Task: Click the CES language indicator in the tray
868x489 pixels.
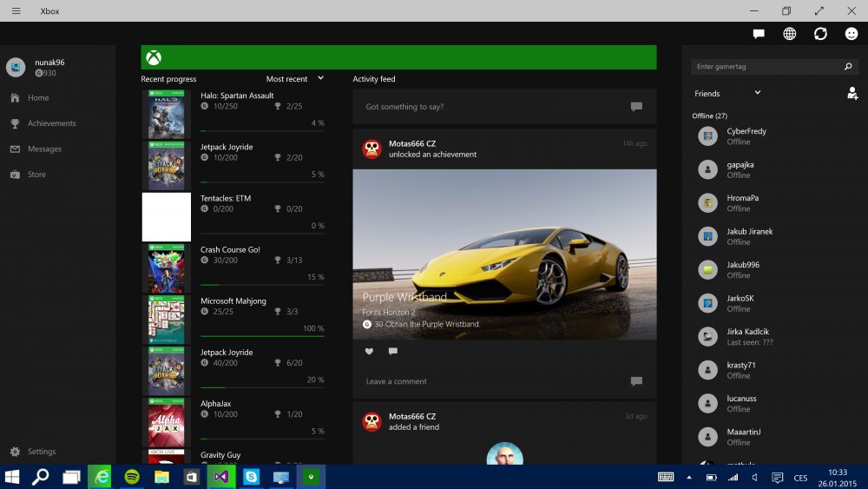Action: [800, 478]
